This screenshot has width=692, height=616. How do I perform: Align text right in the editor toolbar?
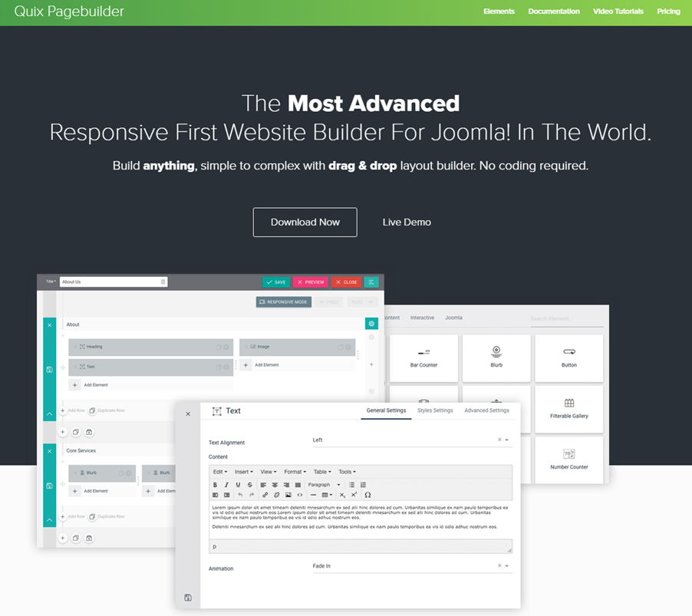[x=286, y=485]
